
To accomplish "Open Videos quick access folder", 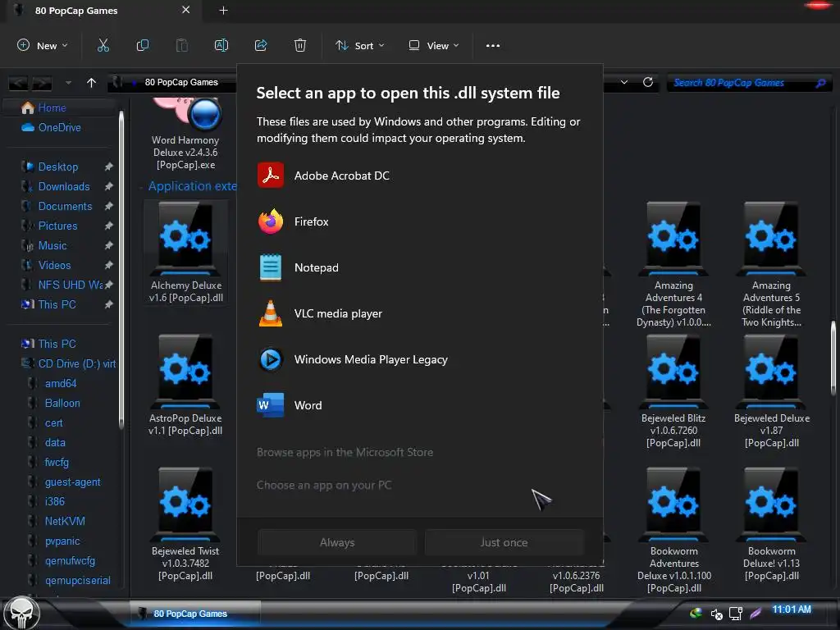I will [x=54, y=265].
